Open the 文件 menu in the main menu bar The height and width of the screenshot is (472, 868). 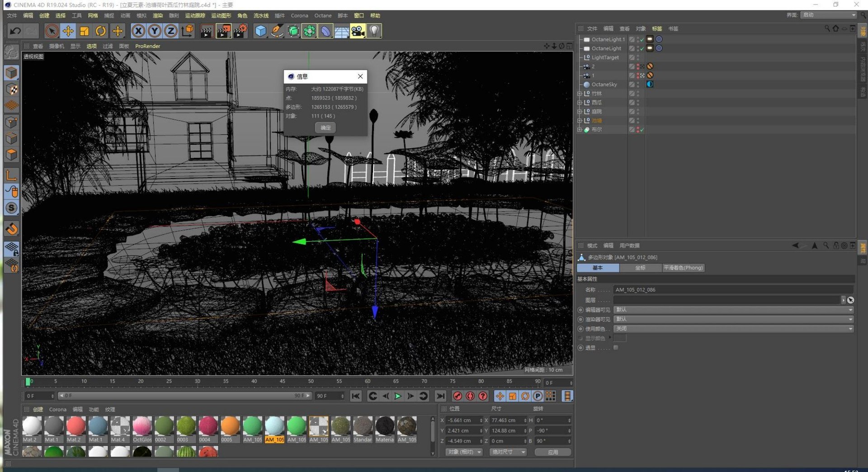[x=12, y=15]
